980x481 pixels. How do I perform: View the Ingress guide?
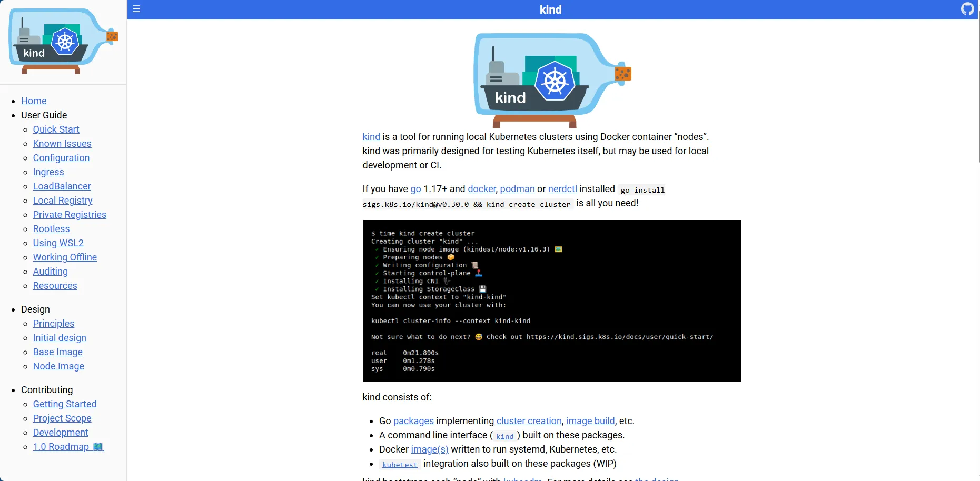coord(48,172)
